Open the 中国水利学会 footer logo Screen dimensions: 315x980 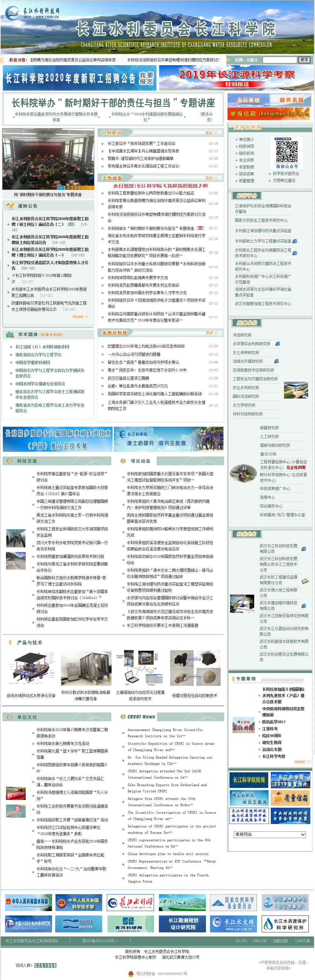coord(181,902)
